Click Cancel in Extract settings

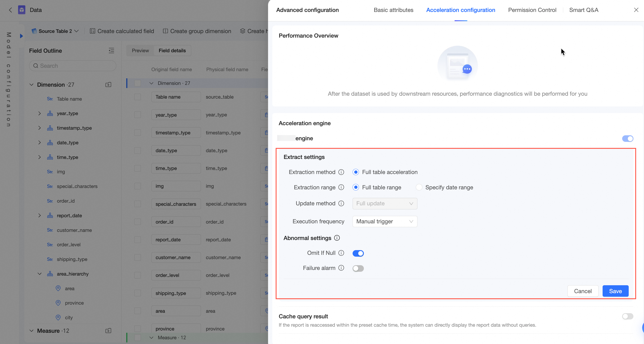coord(583,291)
